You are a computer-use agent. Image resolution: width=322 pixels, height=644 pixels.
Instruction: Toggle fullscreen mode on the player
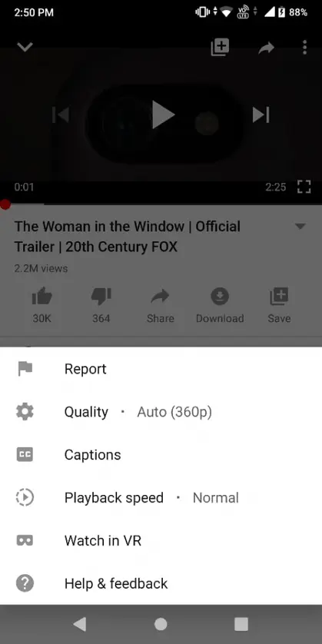tap(304, 187)
